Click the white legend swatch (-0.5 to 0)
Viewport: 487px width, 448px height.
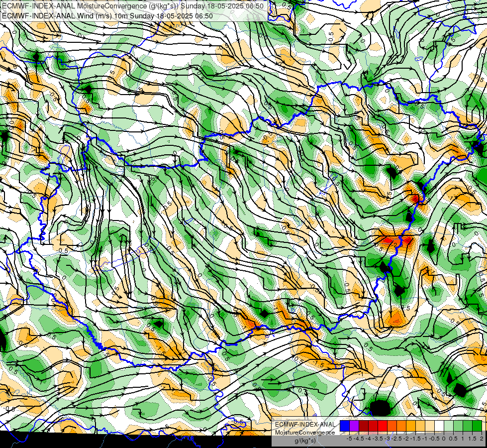(x=439, y=426)
